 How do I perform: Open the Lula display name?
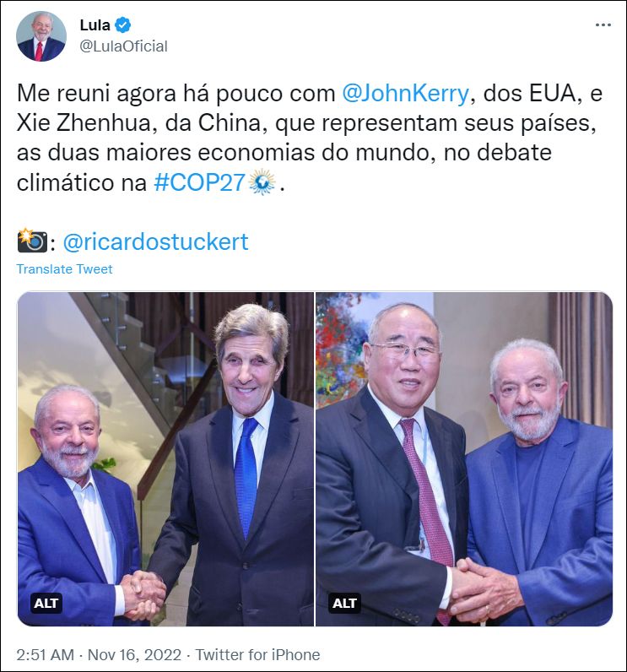point(95,25)
